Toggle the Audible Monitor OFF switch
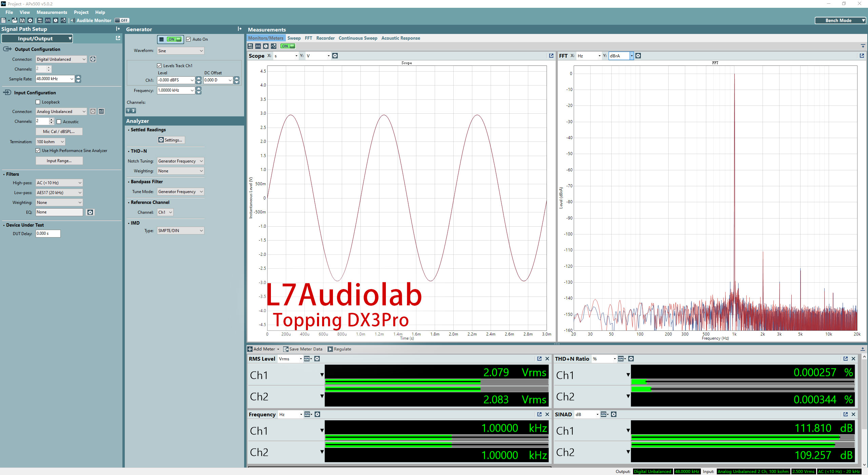868x475 pixels. (x=122, y=20)
